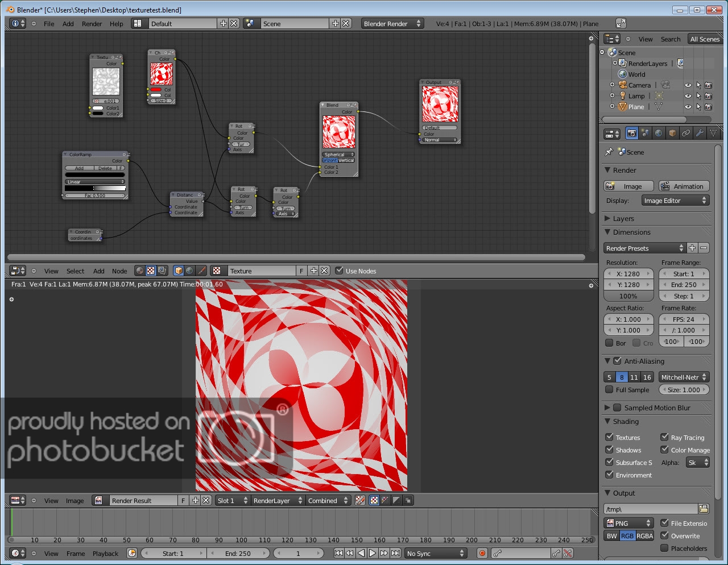The image size is (728, 565).
Task: Click the World globe icon in outliner
Action: pos(623,74)
